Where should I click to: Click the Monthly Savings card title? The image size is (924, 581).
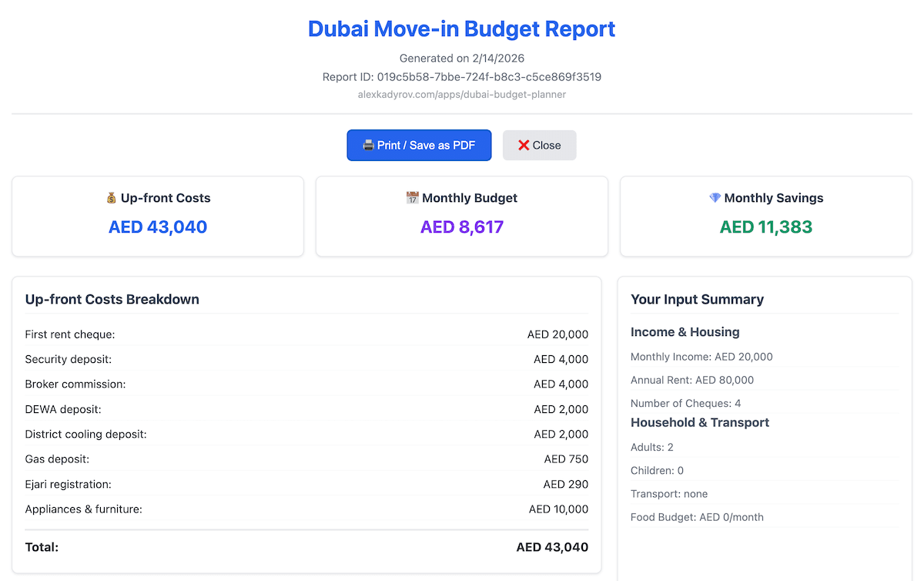774,198
